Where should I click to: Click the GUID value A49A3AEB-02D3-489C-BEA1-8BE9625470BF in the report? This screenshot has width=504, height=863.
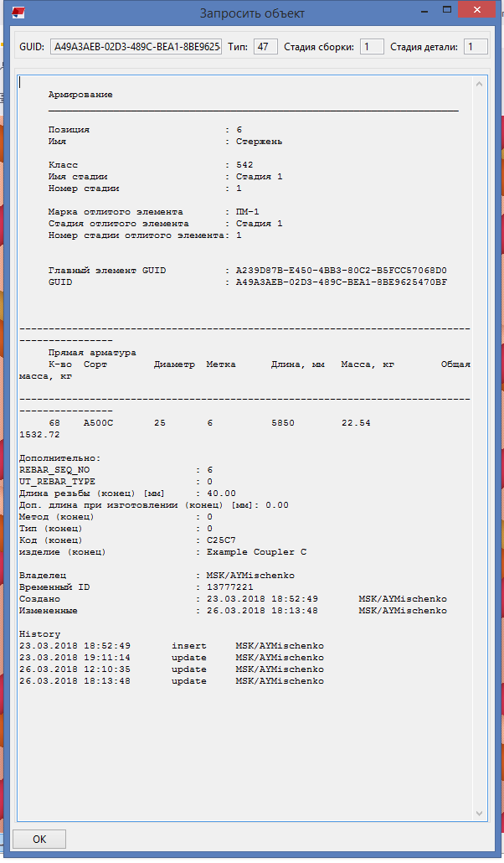[341, 282]
